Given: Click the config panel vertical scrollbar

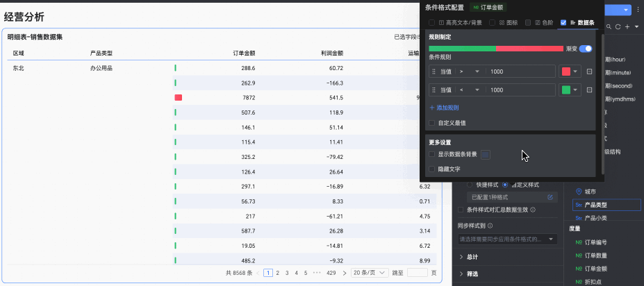Looking at the screenshot, I should tap(602, 104).
